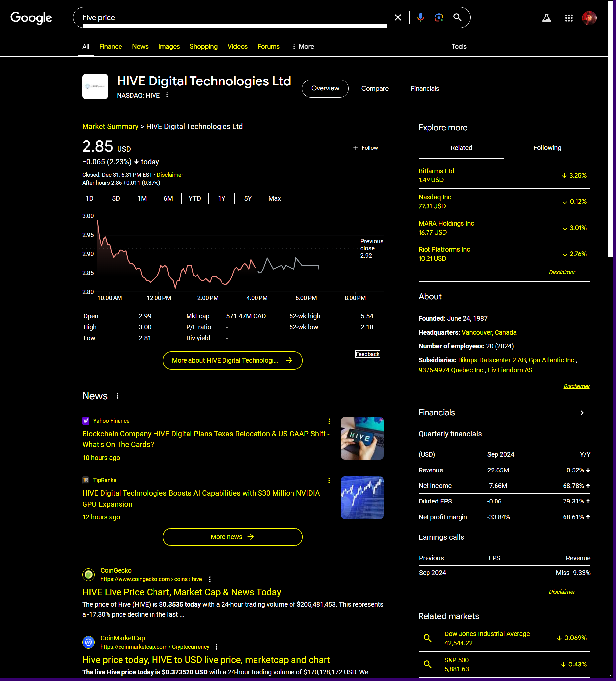Select the 1M chart range
This screenshot has width=616, height=681.
[x=142, y=198]
